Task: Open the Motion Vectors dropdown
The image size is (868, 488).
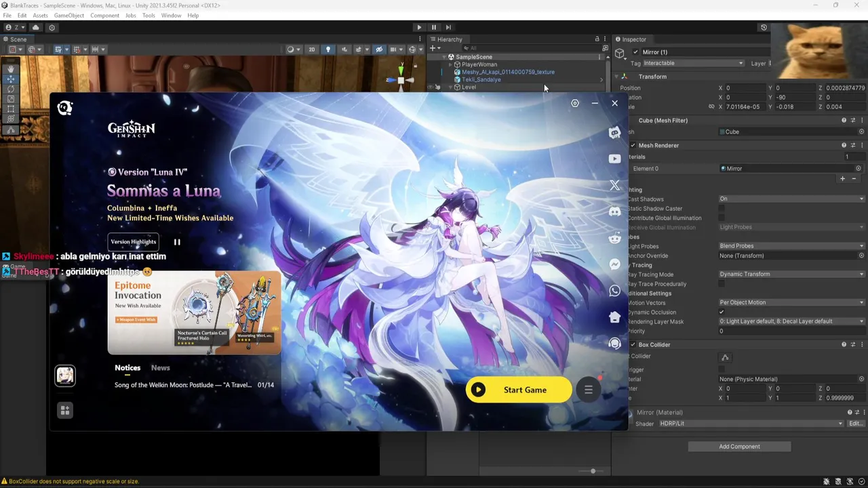Action: click(792, 302)
